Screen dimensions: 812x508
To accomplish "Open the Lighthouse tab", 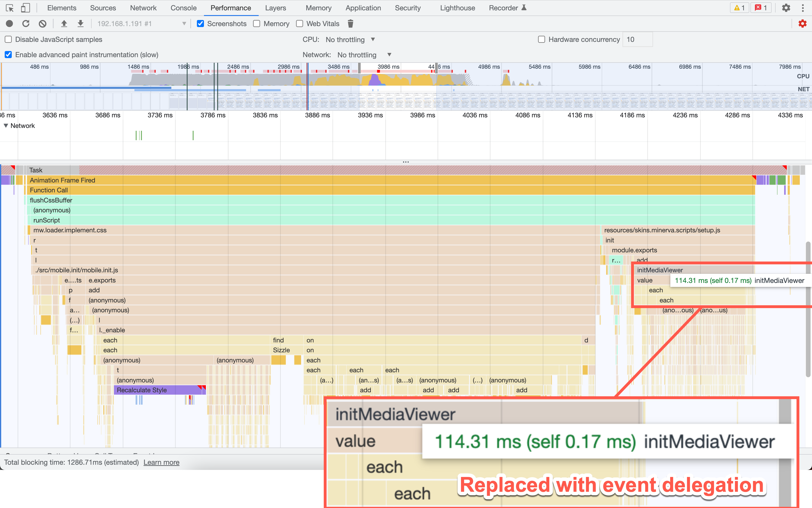I will tap(457, 8).
